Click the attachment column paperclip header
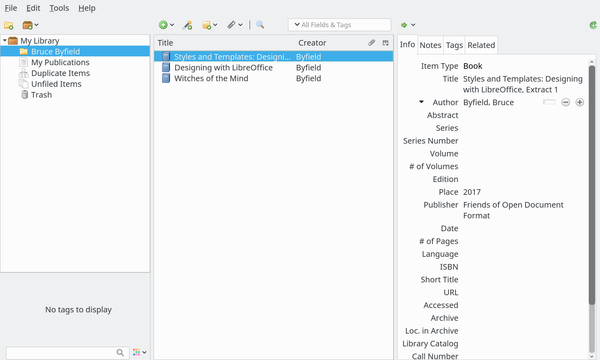This screenshot has height=360, width=600. (372, 43)
